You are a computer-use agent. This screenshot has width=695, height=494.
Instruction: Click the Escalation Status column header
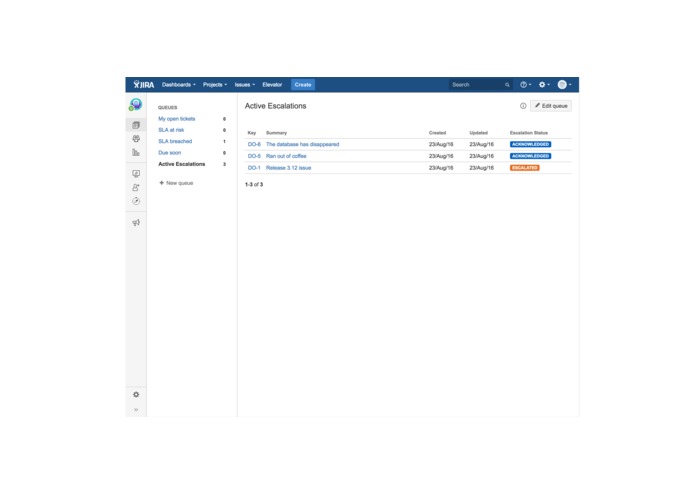(x=529, y=133)
